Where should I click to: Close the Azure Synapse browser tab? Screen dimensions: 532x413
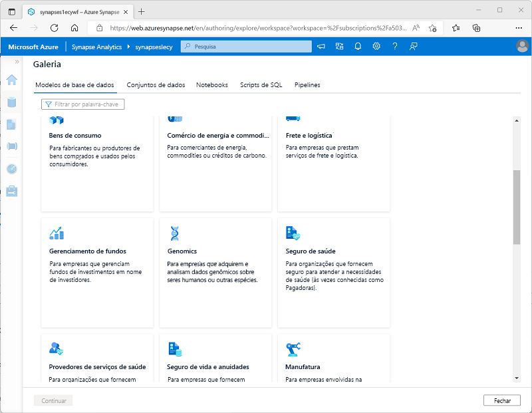[126, 12]
